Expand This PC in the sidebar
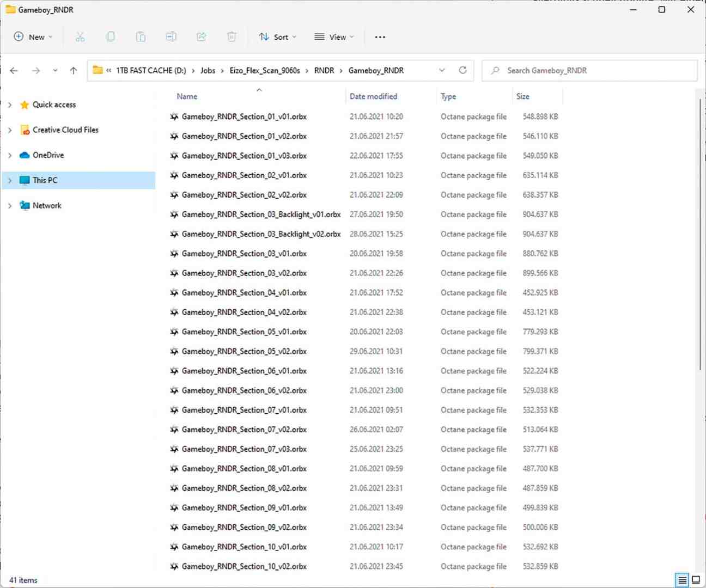Image resolution: width=706 pixels, height=588 pixels. (9, 180)
